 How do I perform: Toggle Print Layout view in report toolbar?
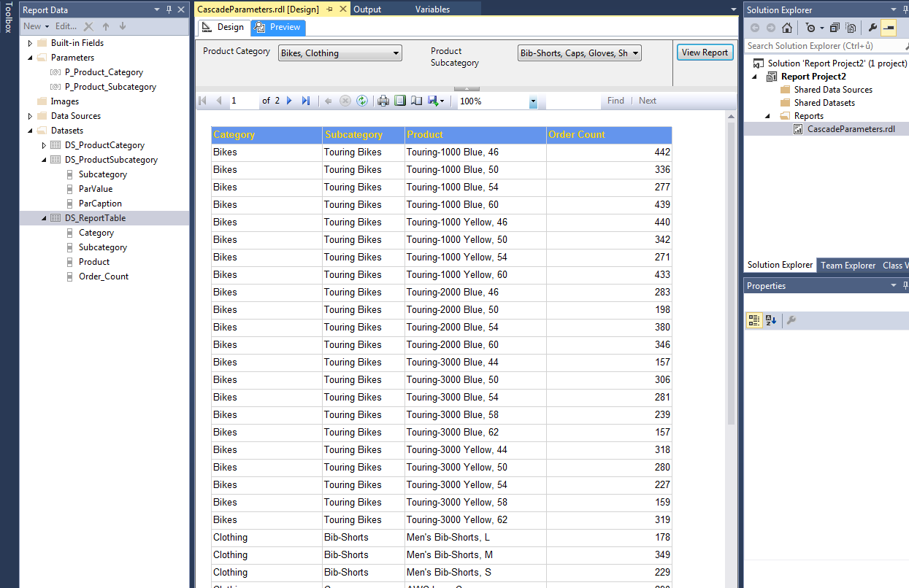pos(400,101)
